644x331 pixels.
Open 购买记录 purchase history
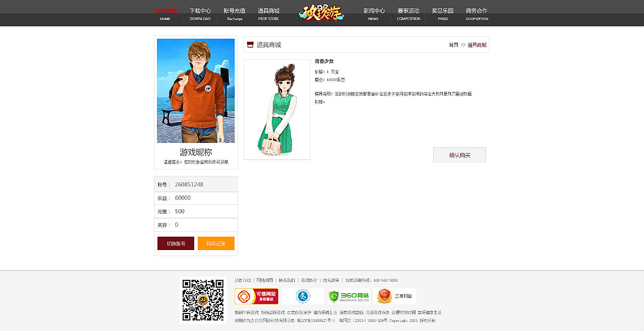coord(216,243)
